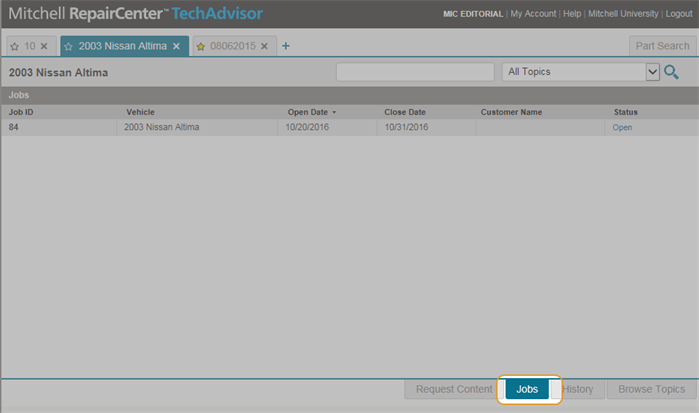Image resolution: width=699 pixels, height=413 pixels.
Task: Open the History button
Action: tap(578, 389)
